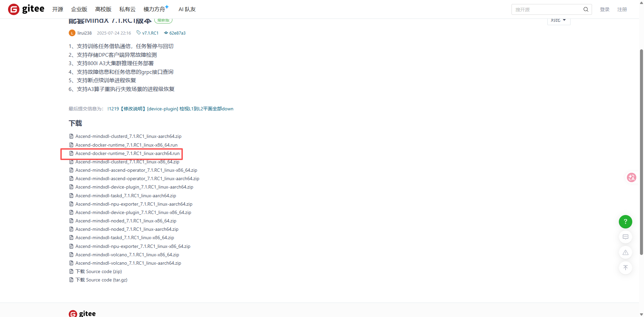Open the 高校版 menu
644x317 pixels.
click(103, 9)
